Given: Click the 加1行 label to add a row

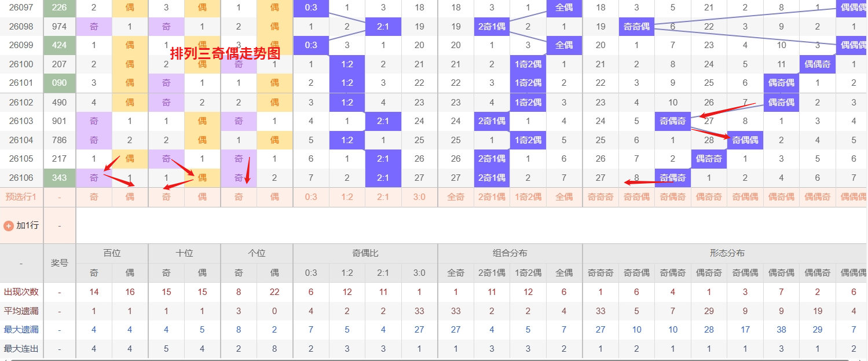Looking at the screenshot, I should [27, 225].
